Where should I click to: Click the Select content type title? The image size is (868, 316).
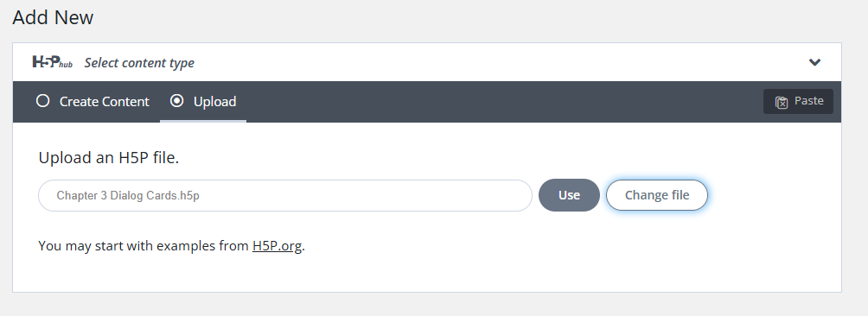coord(139,63)
